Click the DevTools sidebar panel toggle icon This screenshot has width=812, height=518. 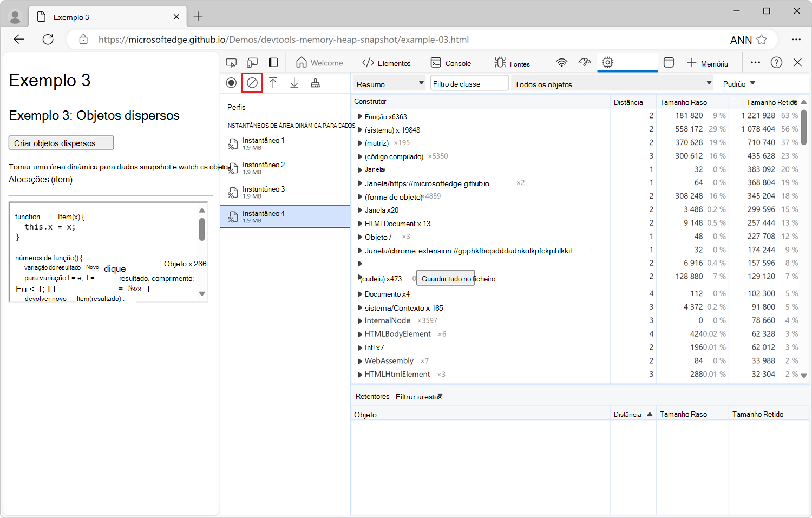pos(273,63)
